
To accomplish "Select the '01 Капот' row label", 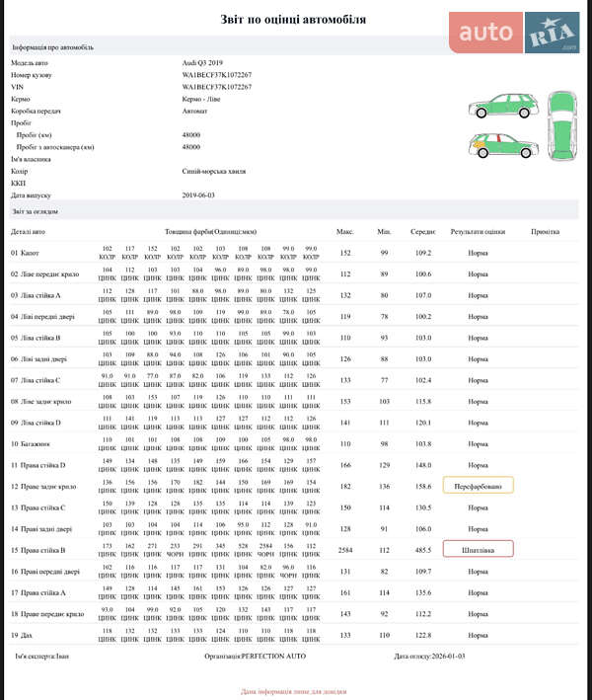I will point(28,253).
